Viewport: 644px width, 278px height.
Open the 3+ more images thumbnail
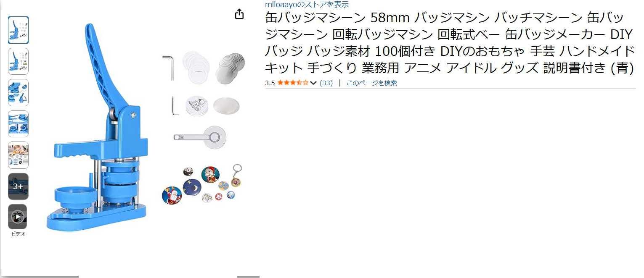coord(18,186)
